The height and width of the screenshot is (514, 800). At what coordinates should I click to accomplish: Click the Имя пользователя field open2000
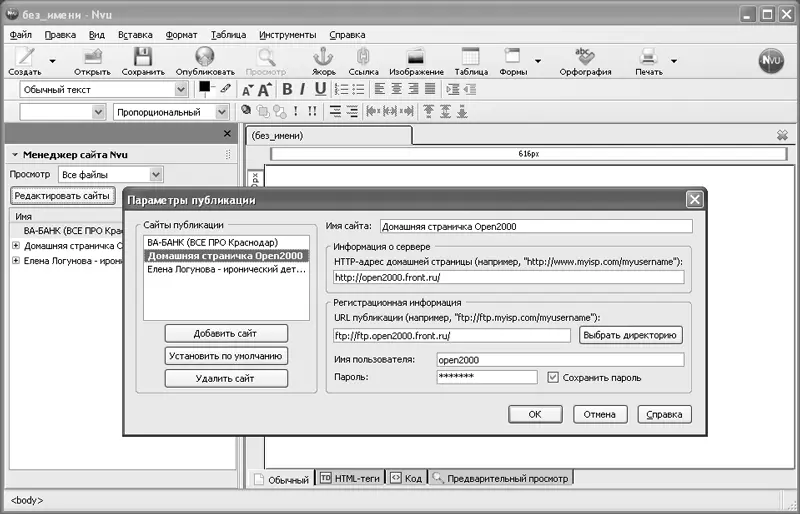tap(560, 359)
